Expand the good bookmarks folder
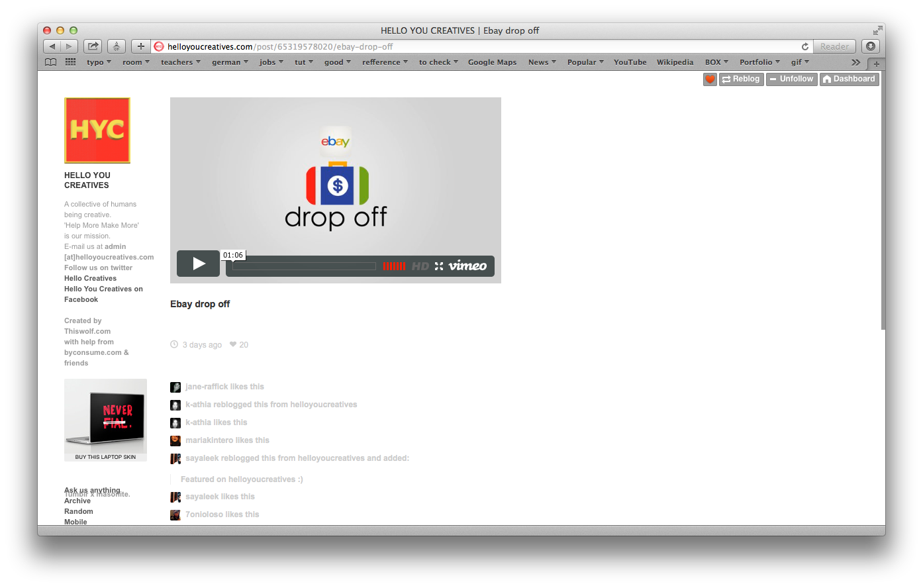This screenshot has width=923, height=588. 338,62
